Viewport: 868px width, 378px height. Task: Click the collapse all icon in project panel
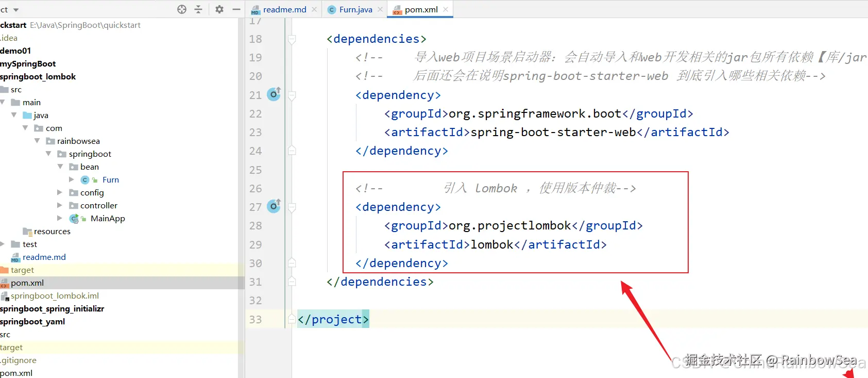(x=198, y=9)
